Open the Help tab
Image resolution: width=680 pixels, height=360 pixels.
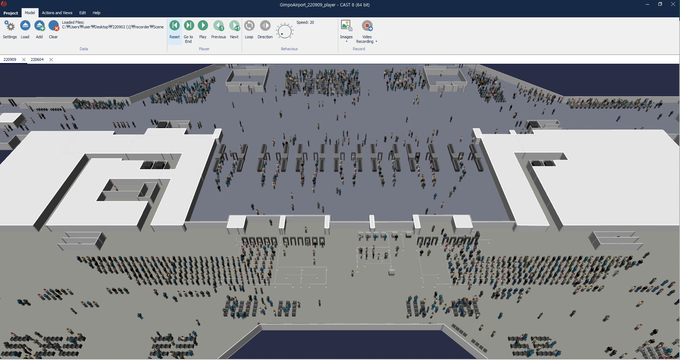click(x=97, y=13)
